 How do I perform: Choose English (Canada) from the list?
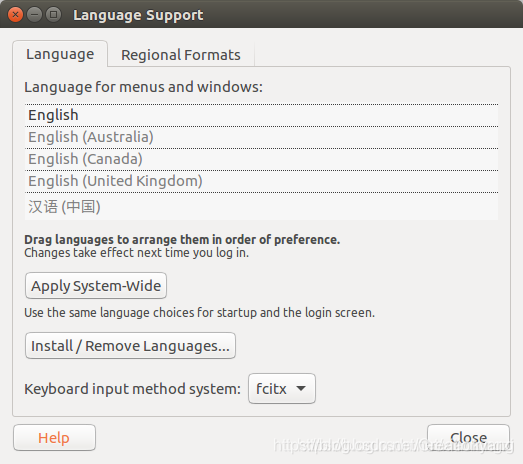(x=262, y=159)
